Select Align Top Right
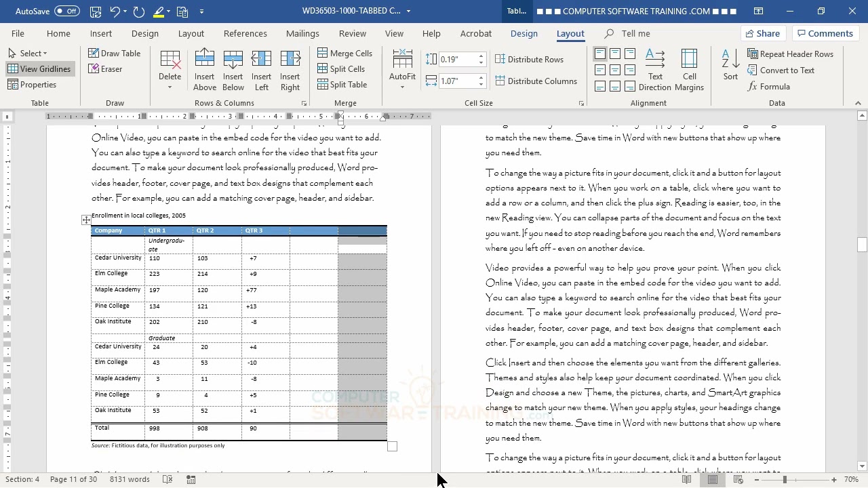Image resolution: width=868 pixels, height=488 pixels. [x=630, y=54]
